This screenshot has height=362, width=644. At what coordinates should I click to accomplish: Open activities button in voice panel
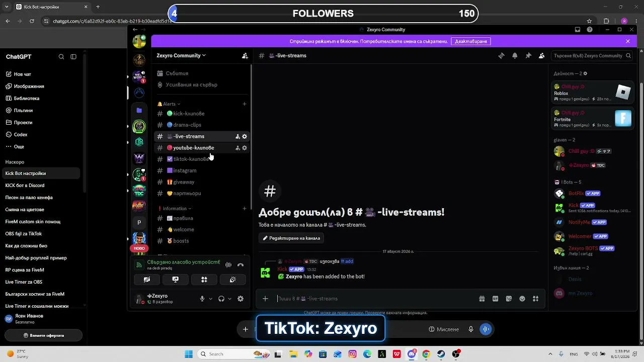[x=204, y=280]
